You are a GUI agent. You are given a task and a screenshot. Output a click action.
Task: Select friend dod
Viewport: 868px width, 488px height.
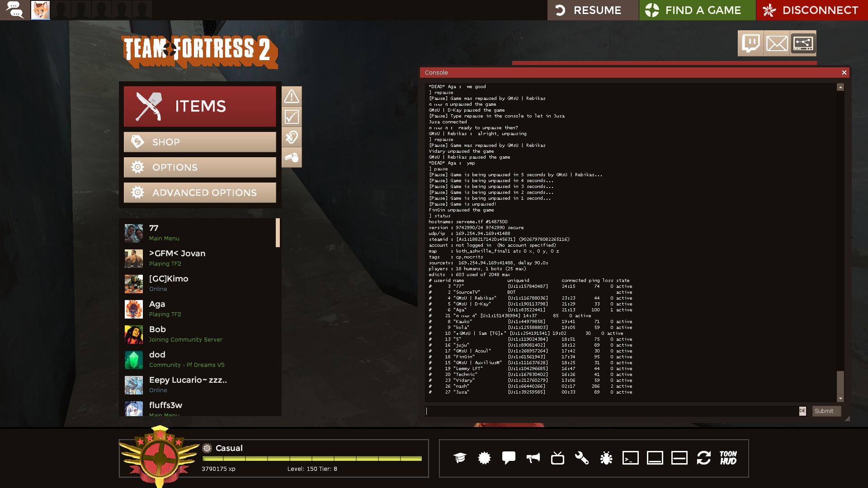pos(199,359)
